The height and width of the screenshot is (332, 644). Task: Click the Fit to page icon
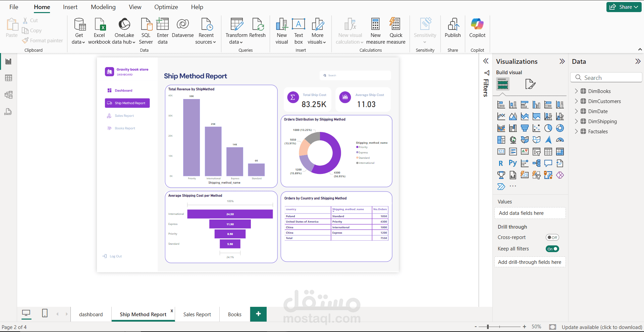click(x=552, y=327)
